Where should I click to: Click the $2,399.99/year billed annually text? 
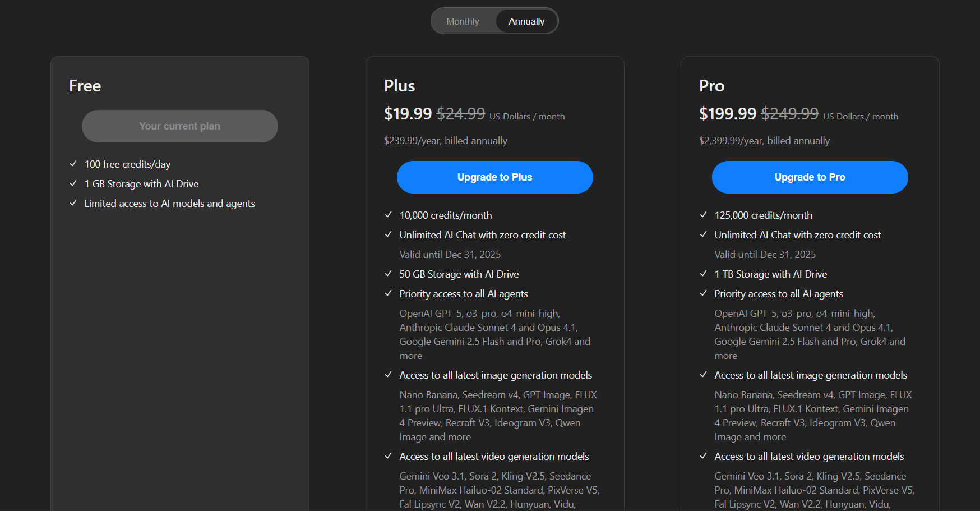pyautogui.click(x=764, y=141)
